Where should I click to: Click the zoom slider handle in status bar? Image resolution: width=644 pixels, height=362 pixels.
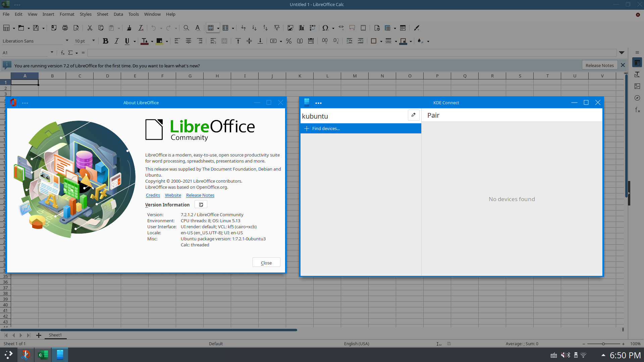tap(603, 344)
